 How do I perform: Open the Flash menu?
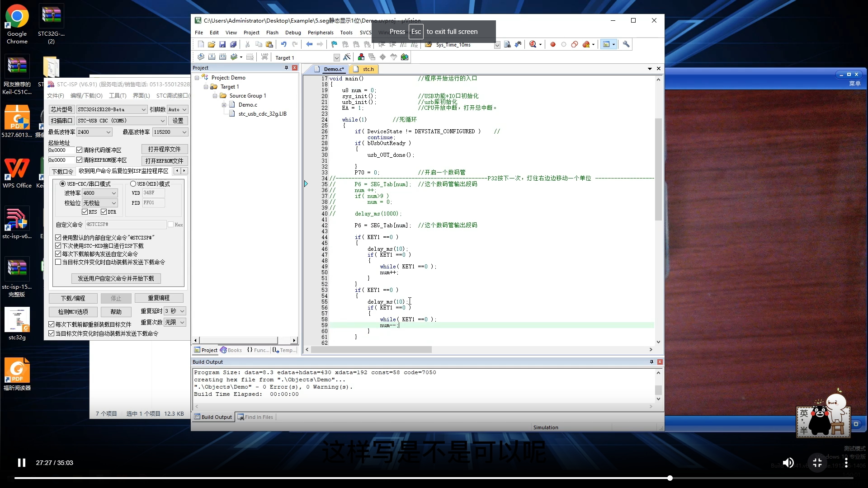coord(272,33)
